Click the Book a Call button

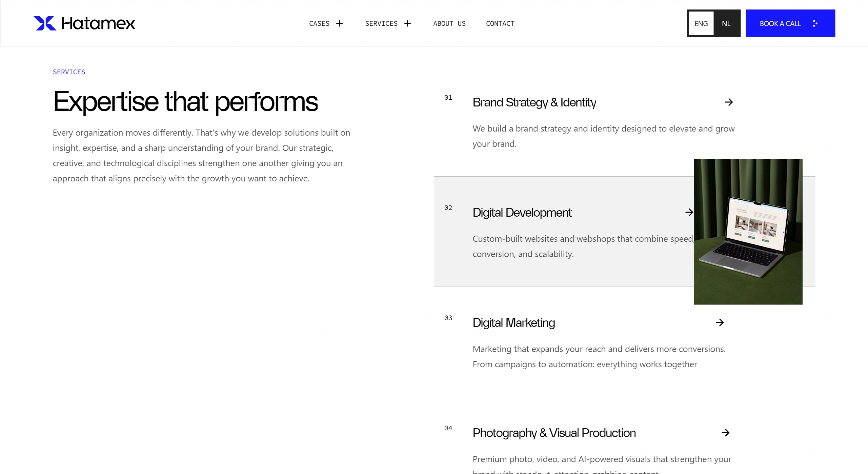click(780, 23)
